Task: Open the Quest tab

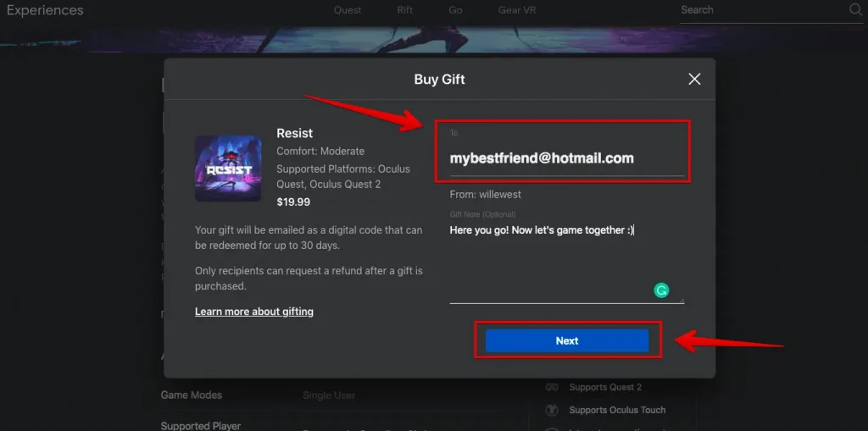Action: [347, 10]
